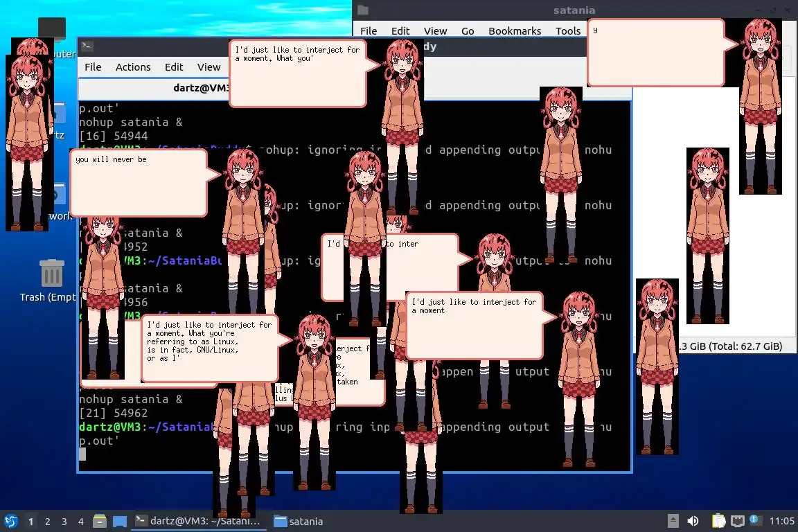Image resolution: width=798 pixels, height=532 pixels.
Task: Open the network status tray icon
Action: [x=737, y=521]
